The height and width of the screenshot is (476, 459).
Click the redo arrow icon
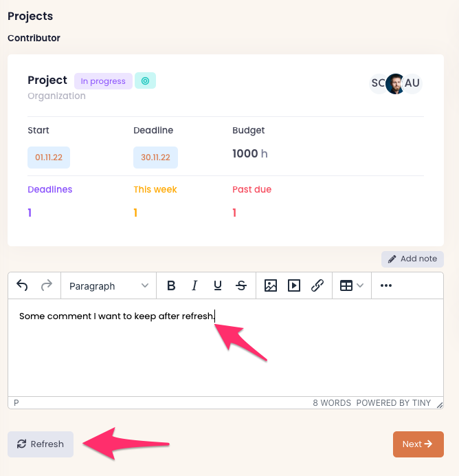pyautogui.click(x=47, y=285)
